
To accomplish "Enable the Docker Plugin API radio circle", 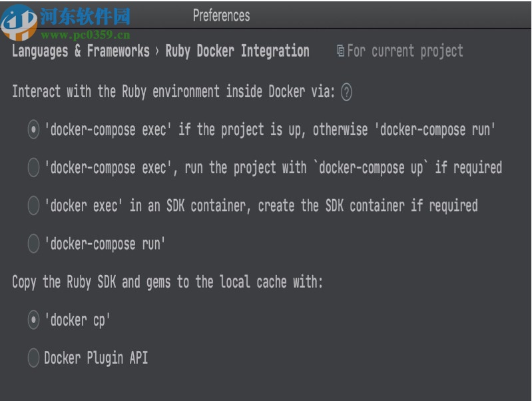I will tap(33, 358).
